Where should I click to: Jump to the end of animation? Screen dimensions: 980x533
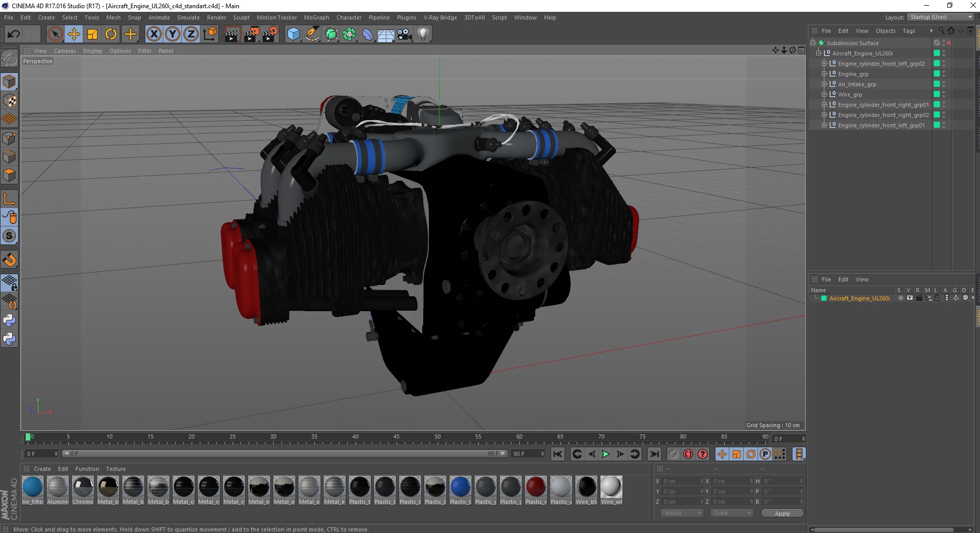coord(654,454)
